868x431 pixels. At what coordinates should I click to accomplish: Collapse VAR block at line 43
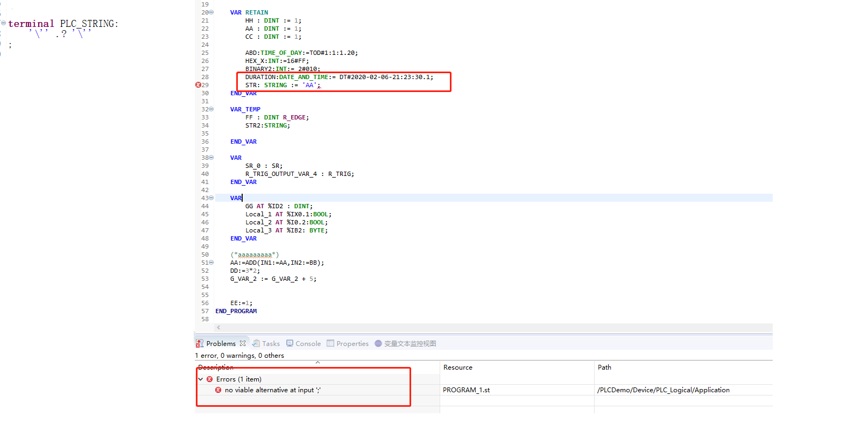coord(211,198)
